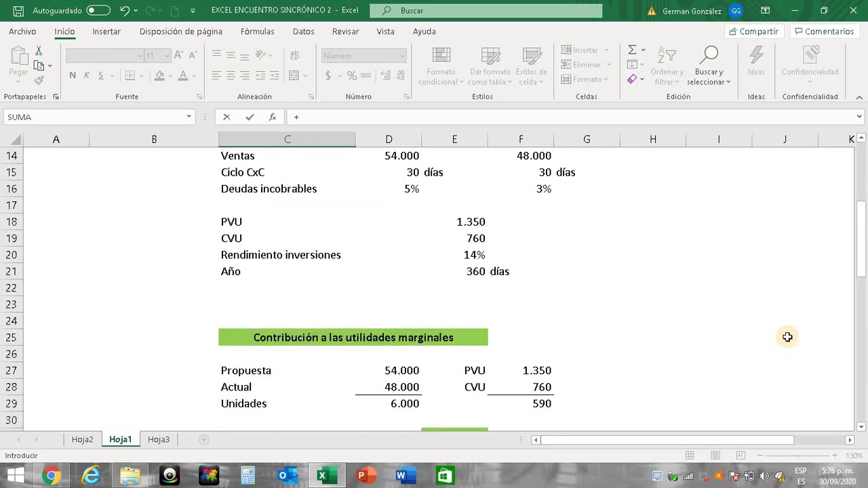Switch to Disposición de página tab
The width and height of the screenshot is (868, 488).
coord(181,32)
